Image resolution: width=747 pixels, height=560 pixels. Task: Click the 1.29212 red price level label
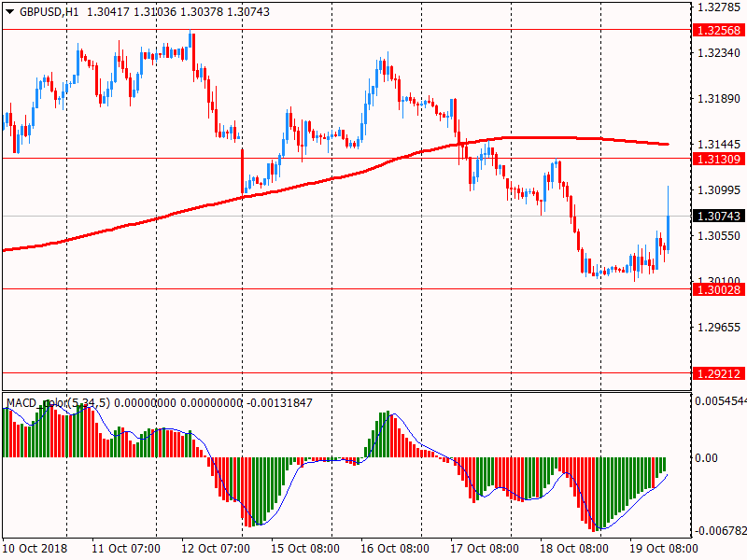(x=718, y=374)
